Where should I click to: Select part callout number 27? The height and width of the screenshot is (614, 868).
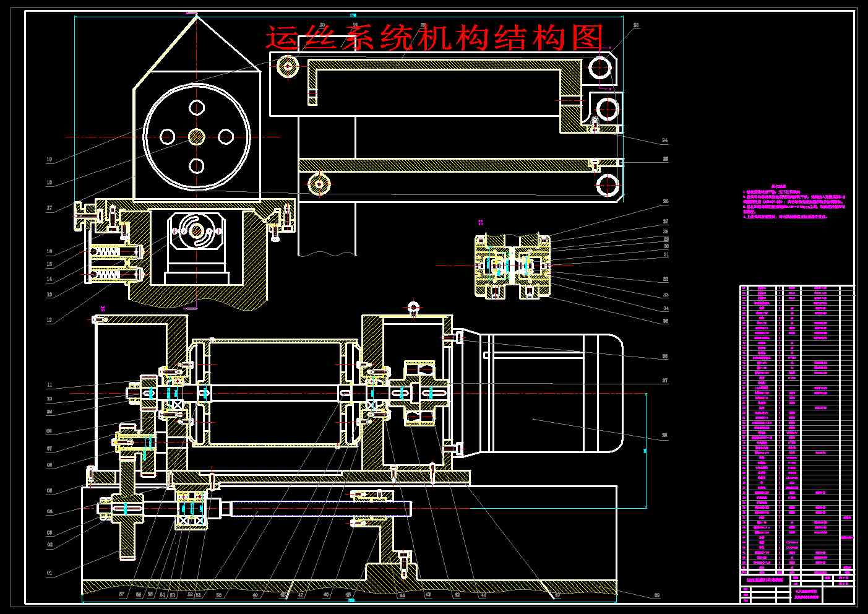tap(666, 222)
